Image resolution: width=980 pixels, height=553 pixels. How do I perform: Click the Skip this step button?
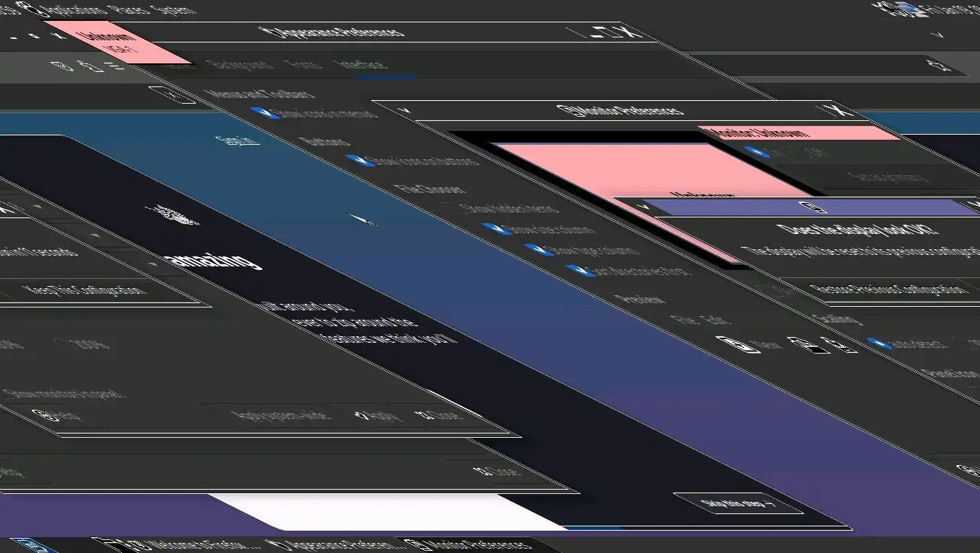[x=738, y=503]
